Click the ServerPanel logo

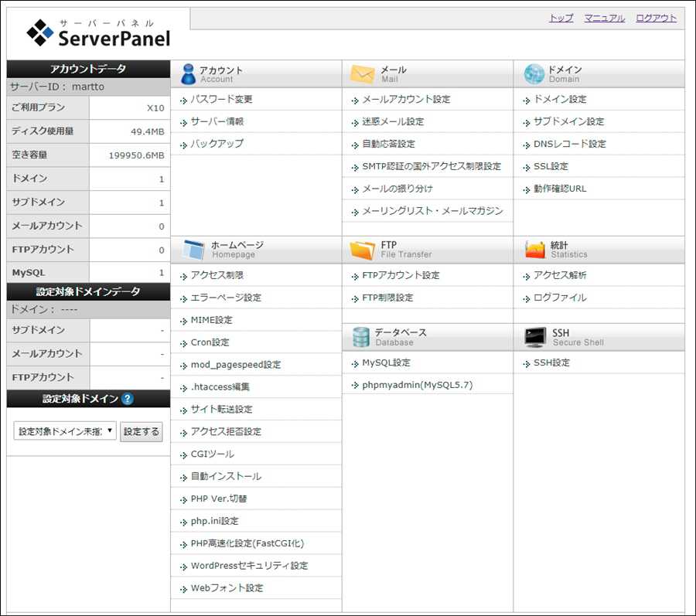pos(98,32)
